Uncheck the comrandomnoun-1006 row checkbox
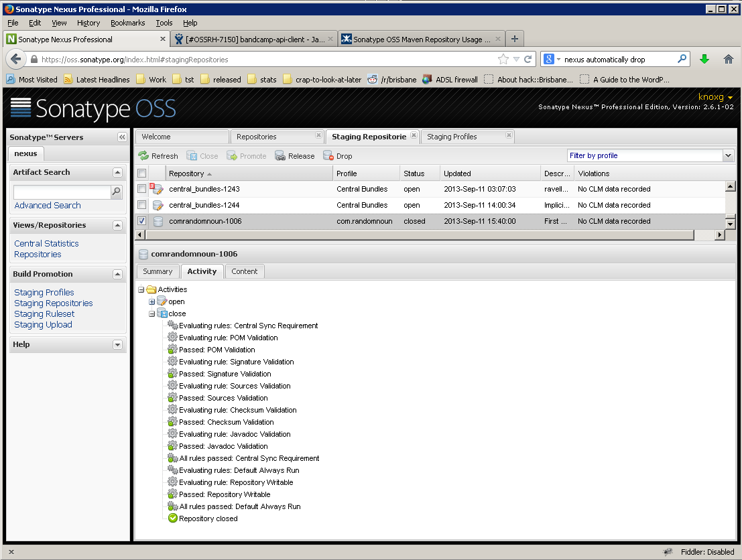Image resolution: width=742 pixels, height=560 pixels. click(141, 221)
